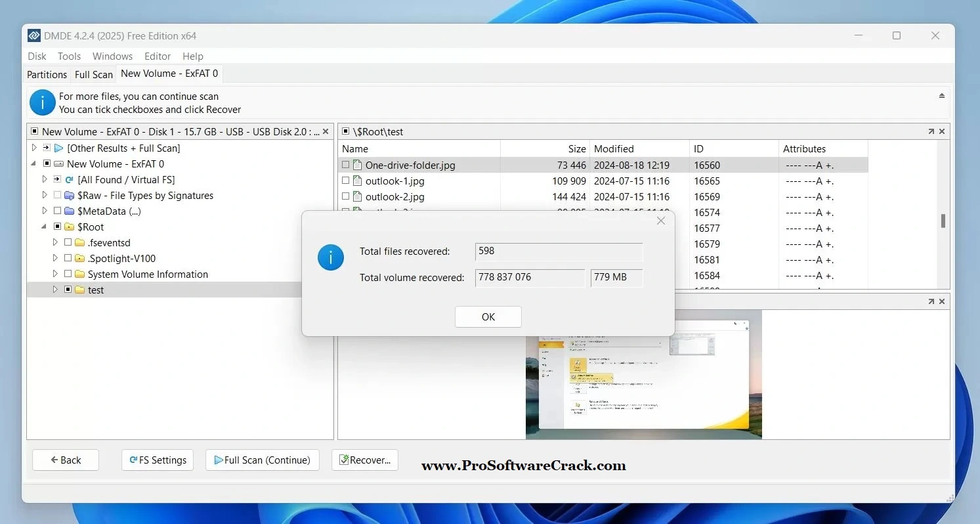Image resolution: width=980 pixels, height=524 pixels.
Task: Expand the Other Results + Full Scan node
Action: point(34,148)
